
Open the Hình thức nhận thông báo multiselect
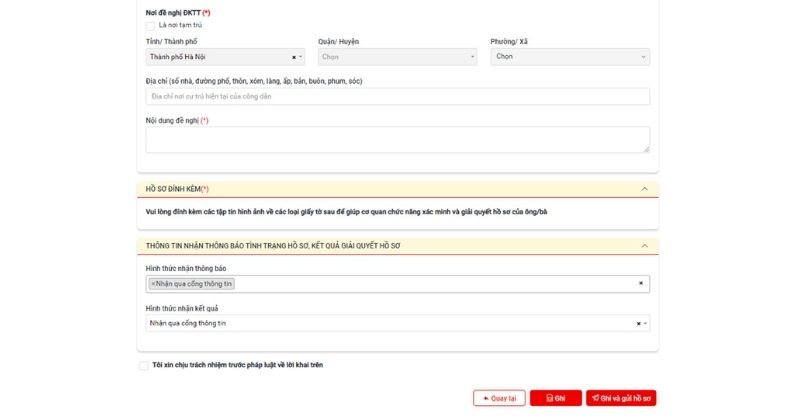(397, 284)
